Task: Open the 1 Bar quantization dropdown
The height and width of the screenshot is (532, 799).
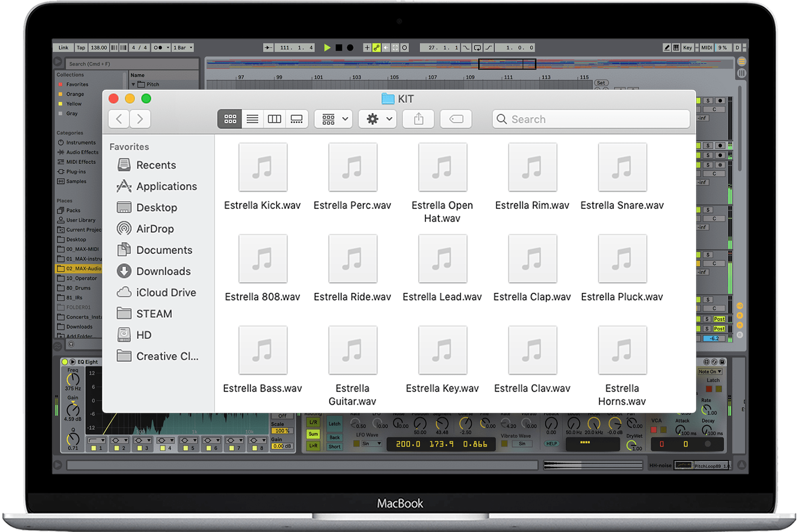Action: 183,48
